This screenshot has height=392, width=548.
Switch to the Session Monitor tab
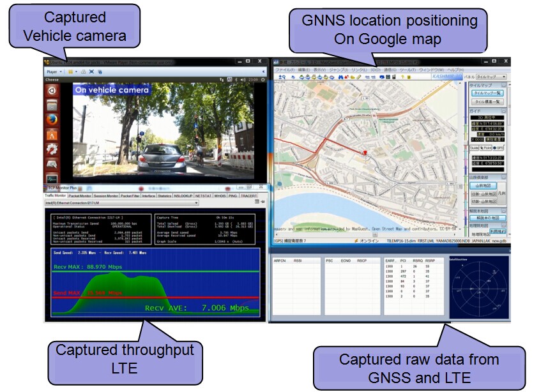coord(105,196)
